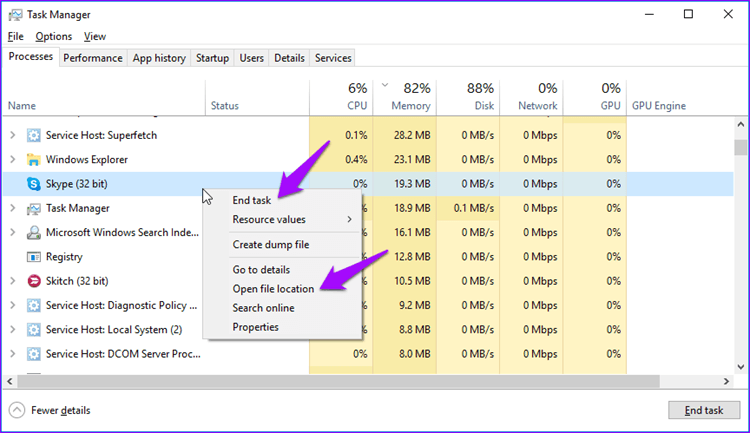Click the horizontal scrollbar thumb

pos(339,381)
